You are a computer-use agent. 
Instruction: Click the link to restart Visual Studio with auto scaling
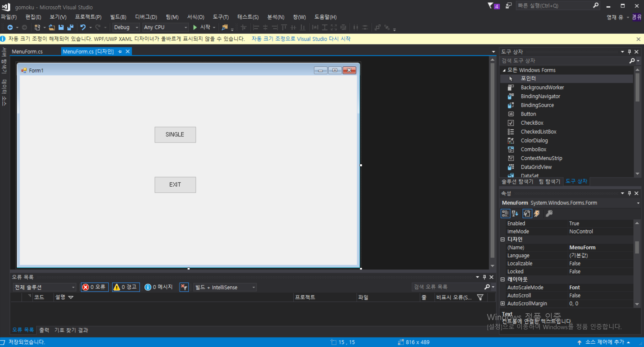301,39
